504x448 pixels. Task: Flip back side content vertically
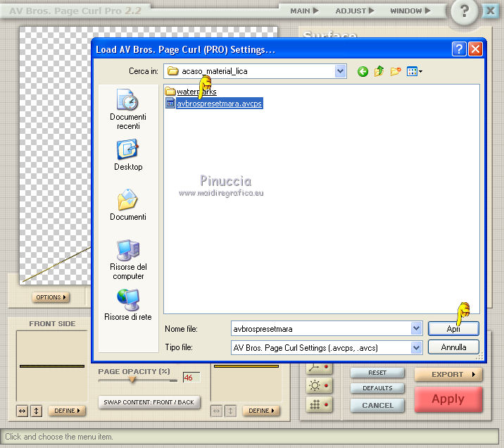click(230, 411)
